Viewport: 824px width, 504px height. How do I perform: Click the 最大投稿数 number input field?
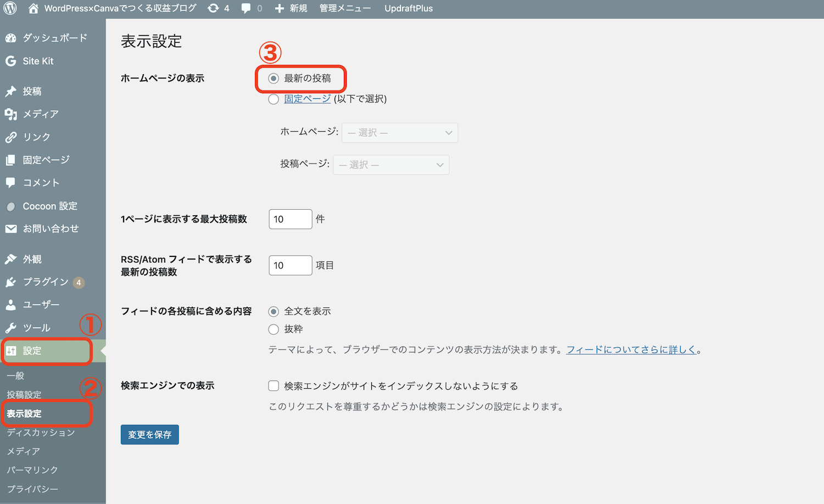[290, 219]
